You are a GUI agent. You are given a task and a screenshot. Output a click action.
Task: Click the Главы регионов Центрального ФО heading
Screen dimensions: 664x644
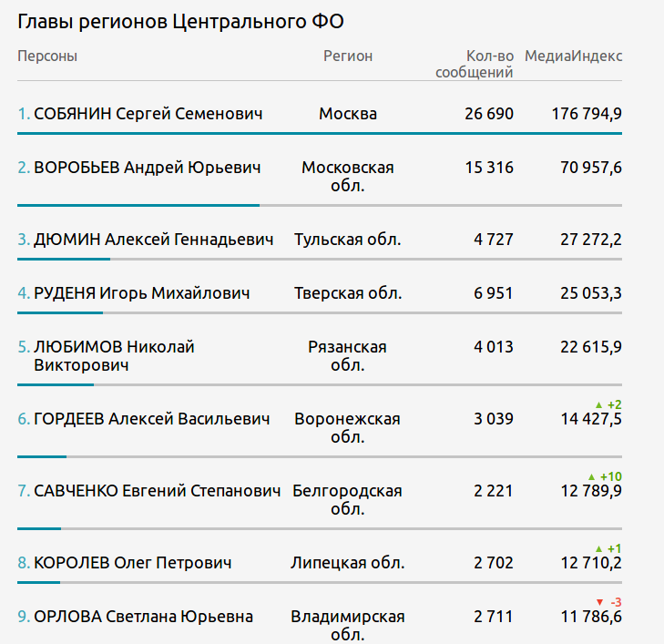pos(180,22)
